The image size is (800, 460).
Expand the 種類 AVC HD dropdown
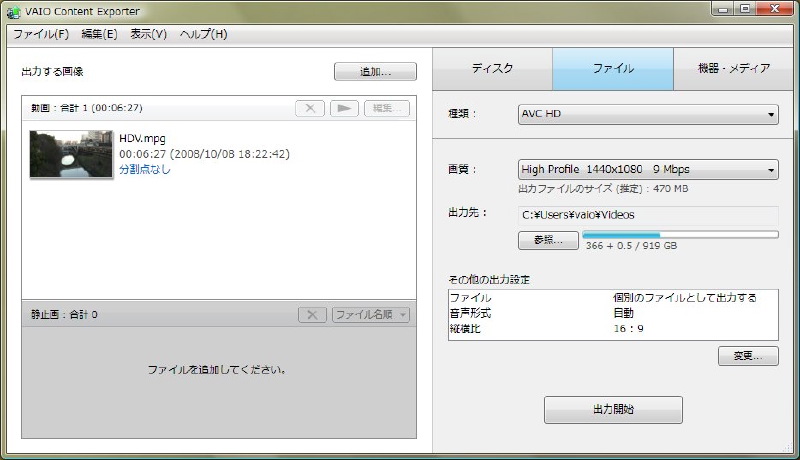(x=648, y=114)
